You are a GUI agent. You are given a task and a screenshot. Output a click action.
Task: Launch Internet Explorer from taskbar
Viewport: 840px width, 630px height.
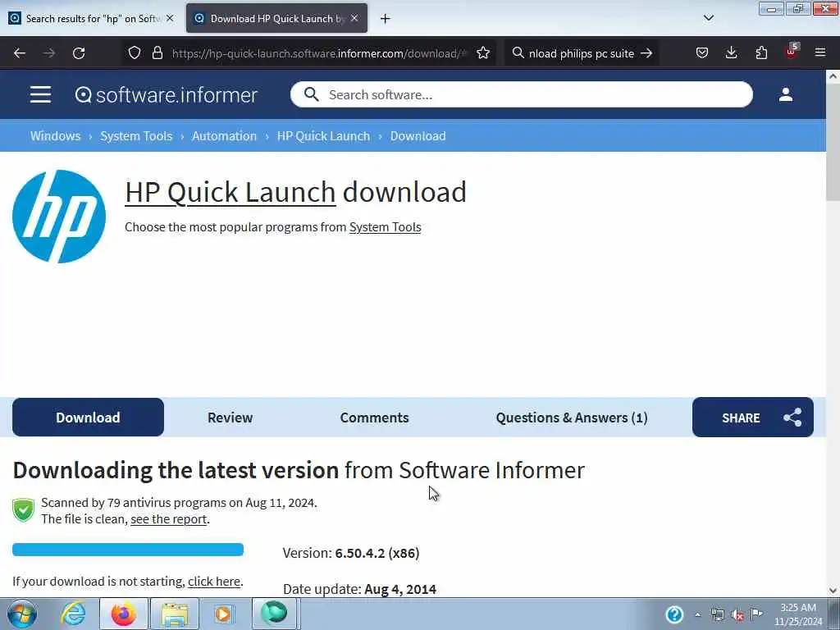73,614
